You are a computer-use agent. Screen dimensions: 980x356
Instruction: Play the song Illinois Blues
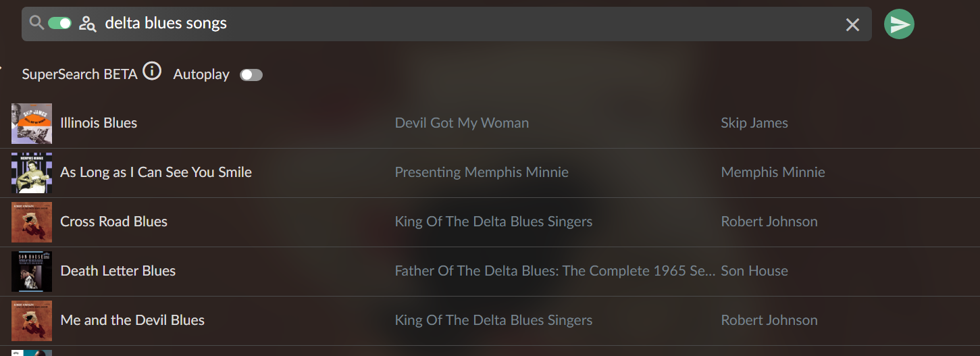99,123
